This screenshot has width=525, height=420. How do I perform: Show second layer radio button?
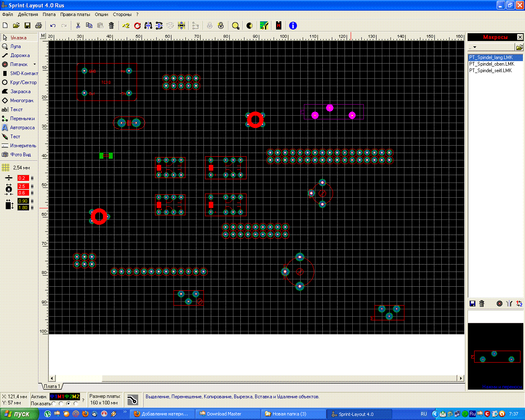click(61, 404)
